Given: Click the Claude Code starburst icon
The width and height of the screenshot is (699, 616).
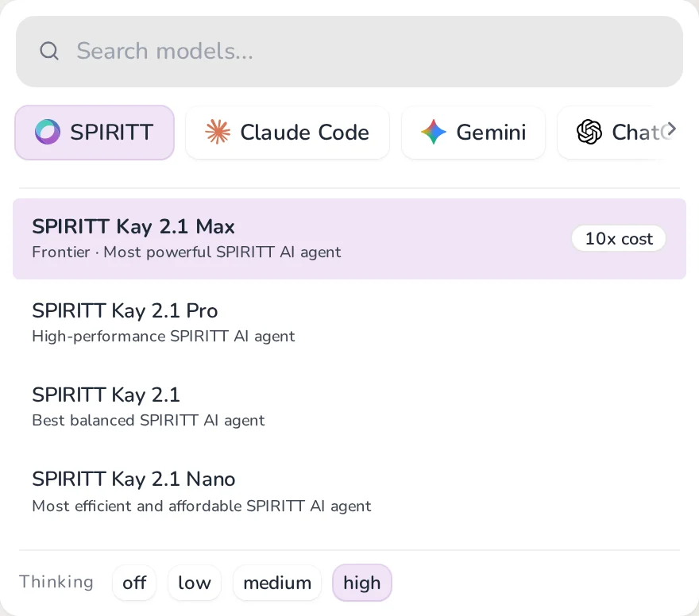Looking at the screenshot, I should [218, 132].
